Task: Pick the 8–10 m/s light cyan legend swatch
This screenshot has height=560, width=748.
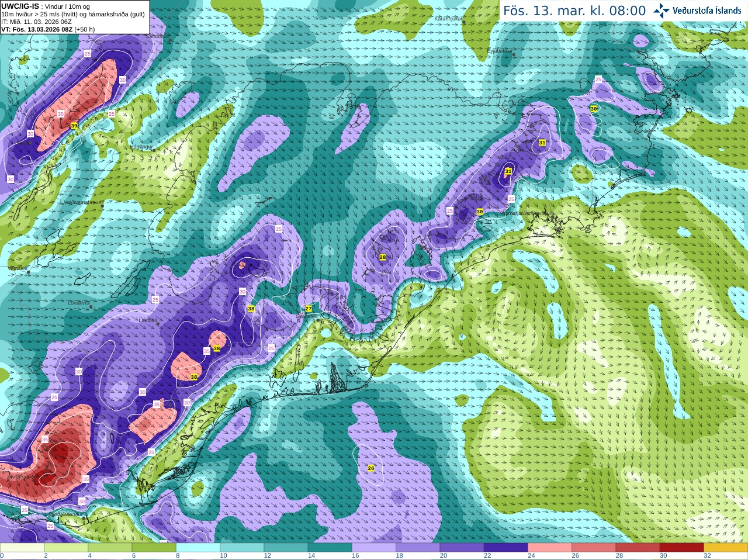Action: (198, 548)
